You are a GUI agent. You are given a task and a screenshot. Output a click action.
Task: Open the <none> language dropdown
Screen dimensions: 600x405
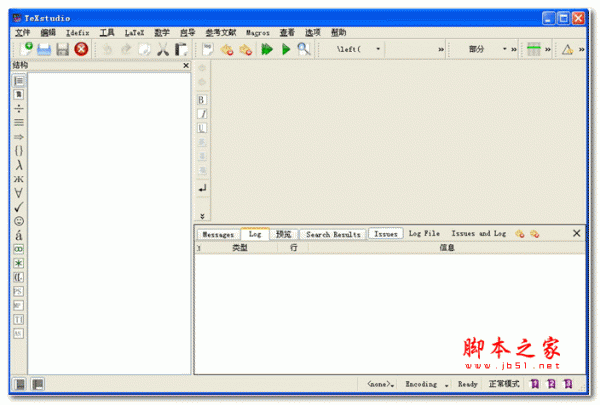(x=380, y=384)
